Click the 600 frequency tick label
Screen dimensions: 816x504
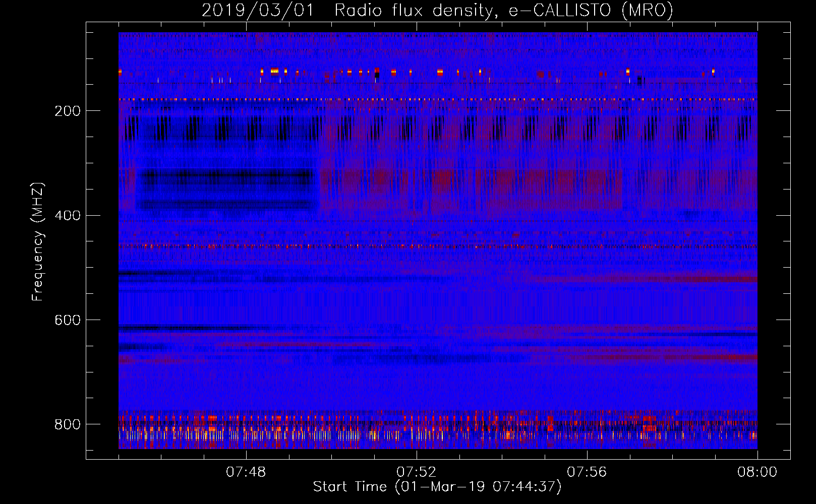tap(68, 321)
